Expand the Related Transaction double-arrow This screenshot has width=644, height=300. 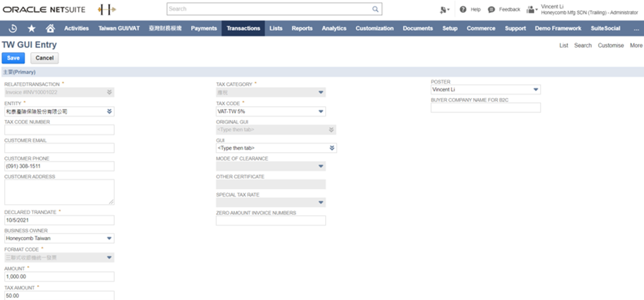(110, 92)
